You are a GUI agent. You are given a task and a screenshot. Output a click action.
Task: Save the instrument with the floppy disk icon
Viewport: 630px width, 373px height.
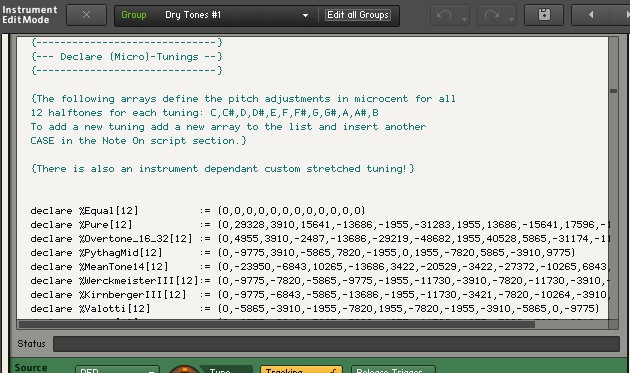pyautogui.click(x=544, y=15)
